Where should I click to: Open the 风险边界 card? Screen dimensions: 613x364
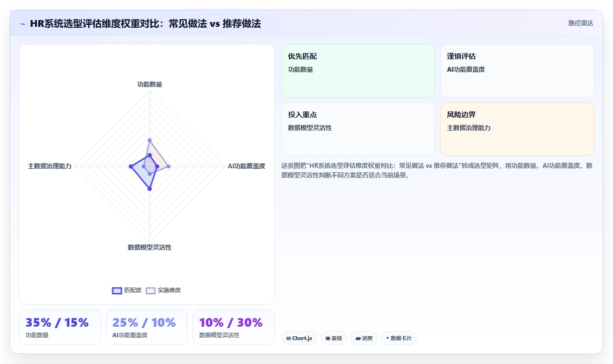point(517,129)
